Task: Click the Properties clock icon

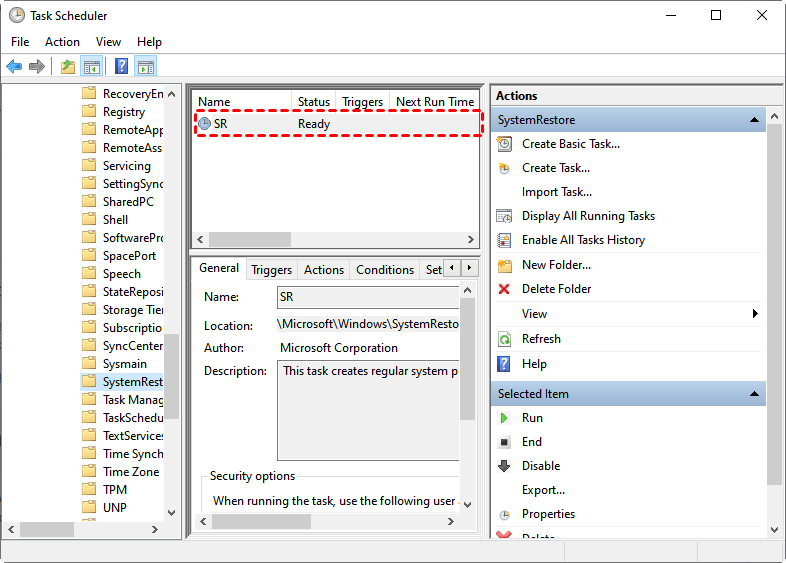Action: point(504,514)
